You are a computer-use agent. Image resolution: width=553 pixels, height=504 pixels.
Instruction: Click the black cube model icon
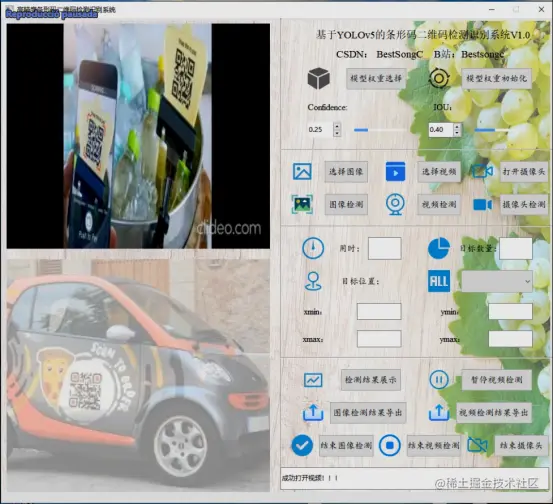[318, 78]
